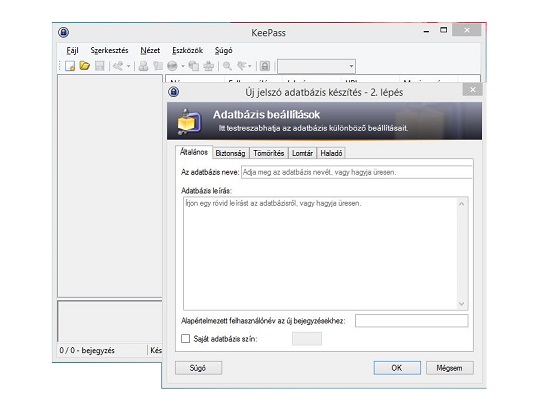Open the quick search combo box
Screen dimensions: 550x412
[x=317, y=66]
